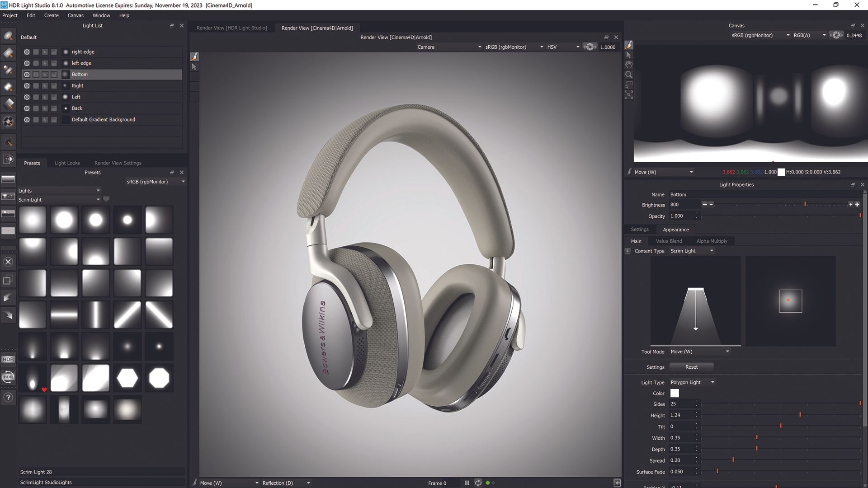Toggle visibility of the right edge light

(27, 52)
